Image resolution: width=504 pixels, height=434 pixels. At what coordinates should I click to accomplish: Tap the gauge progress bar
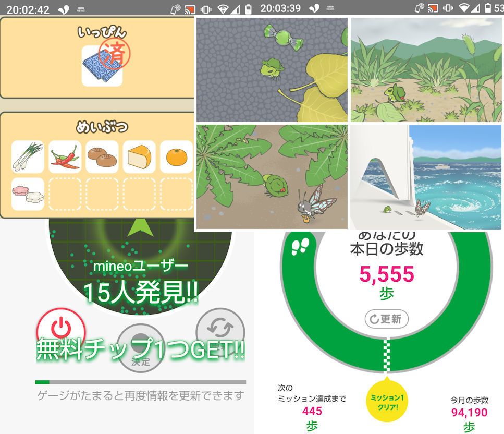pyautogui.click(x=141, y=382)
